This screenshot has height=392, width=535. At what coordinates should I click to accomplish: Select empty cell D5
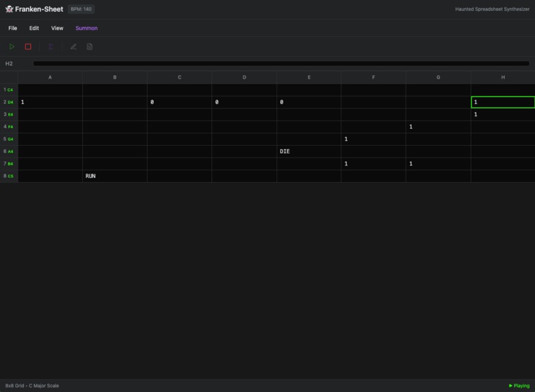click(x=244, y=139)
